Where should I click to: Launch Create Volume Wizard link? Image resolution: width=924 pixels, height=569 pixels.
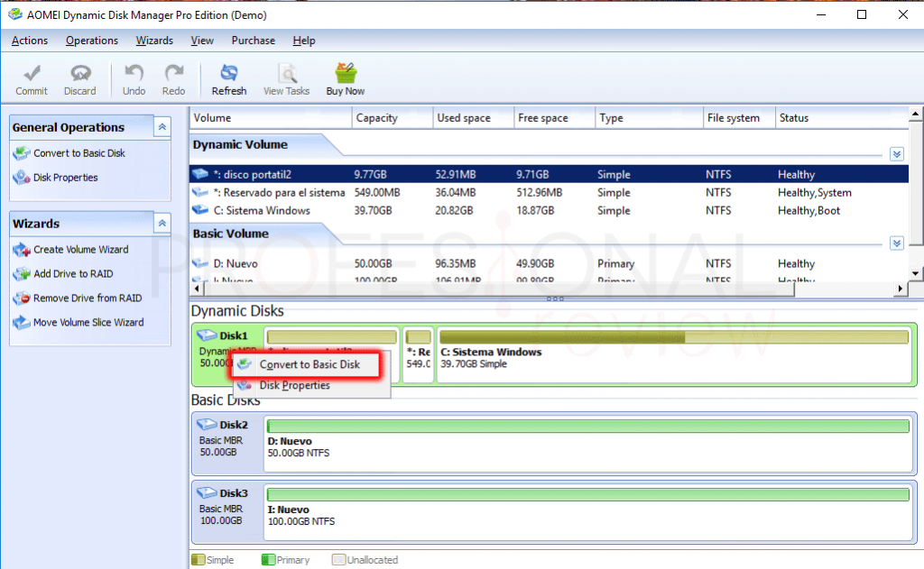point(80,250)
